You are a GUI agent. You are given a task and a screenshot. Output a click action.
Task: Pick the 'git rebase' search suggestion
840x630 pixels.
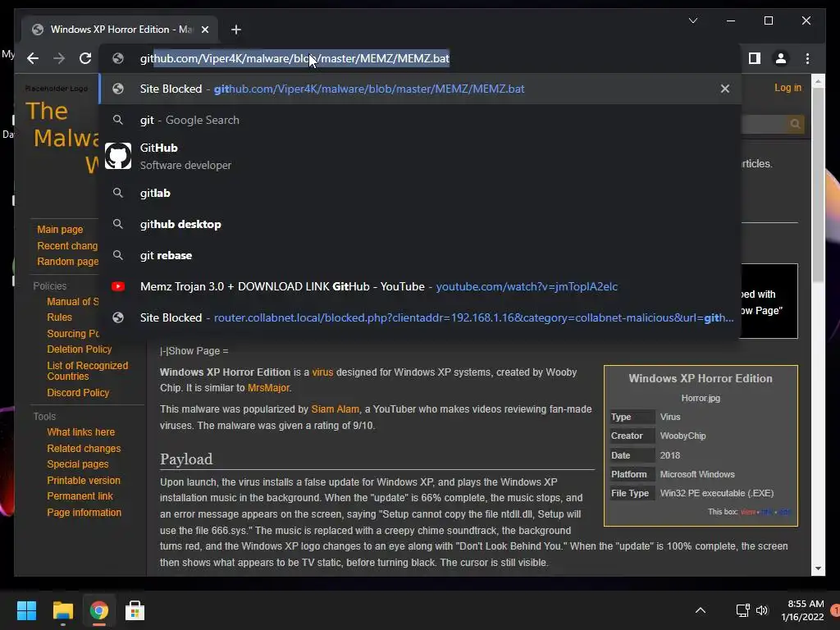pyautogui.click(x=421, y=255)
